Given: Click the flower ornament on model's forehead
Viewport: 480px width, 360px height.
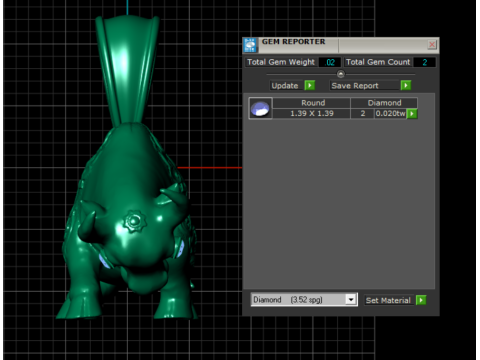Looking at the screenshot, I should click(134, 221).
